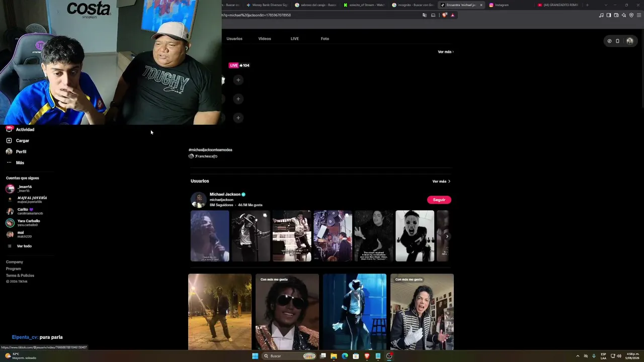Screen dimensions: 644x362
Task: Open the Michael Jackson verified profile name
Action: pos(225,194)
